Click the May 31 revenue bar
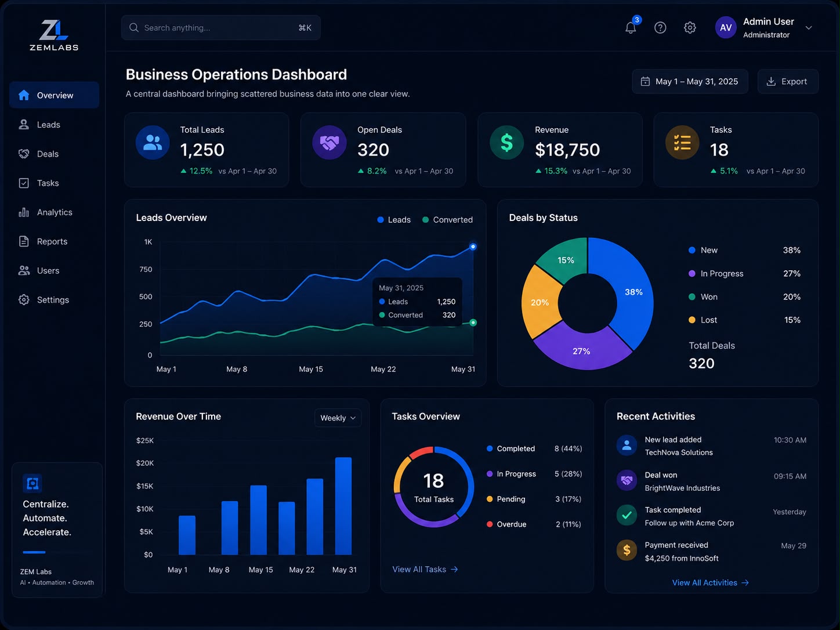 pyautogui.click(x=343, y=506)
